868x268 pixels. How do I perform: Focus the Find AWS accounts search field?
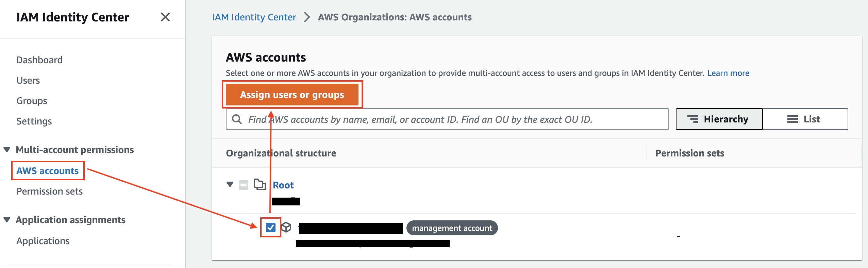pyautogui.click(x=447, y=119)
